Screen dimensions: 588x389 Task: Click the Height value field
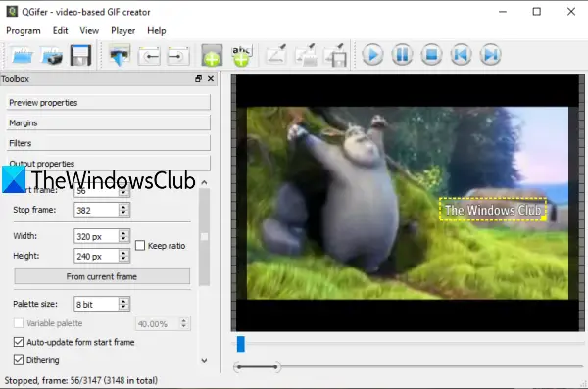pyautogui.click(x=96, y=256)
